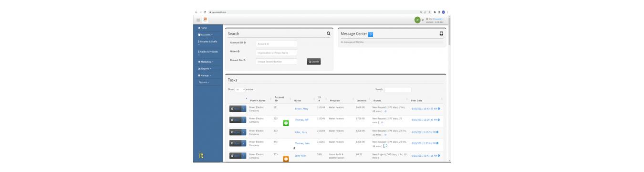Viewport: 644px width, 172px height.
Task: Click the large 'it' logo in the sidebar
Action: coord(201,155)
